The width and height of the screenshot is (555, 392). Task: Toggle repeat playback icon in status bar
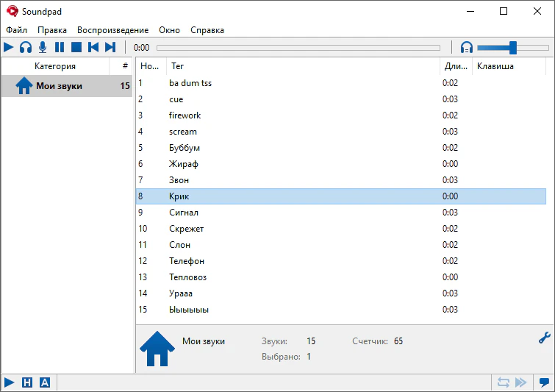click(x=504, y=382)
